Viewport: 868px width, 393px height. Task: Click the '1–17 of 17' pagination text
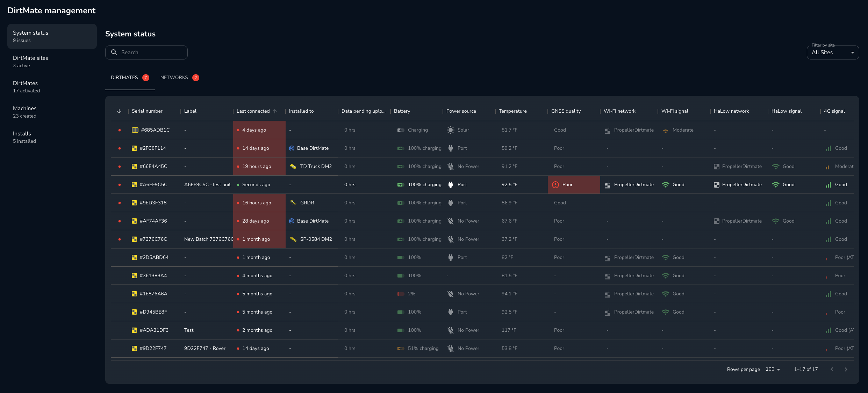(806, 370)
